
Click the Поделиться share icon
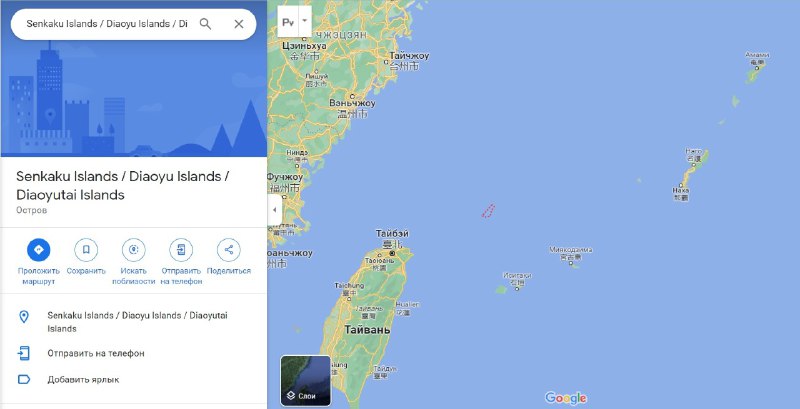pos(229,250)
